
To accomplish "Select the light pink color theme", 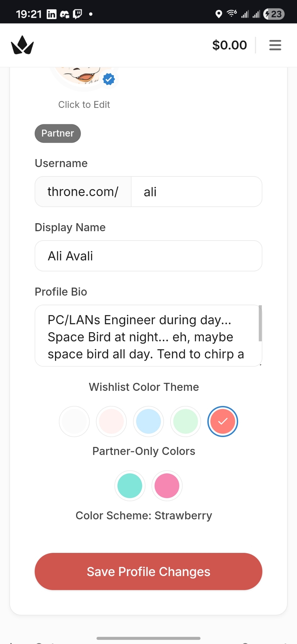I will (111, 421).
